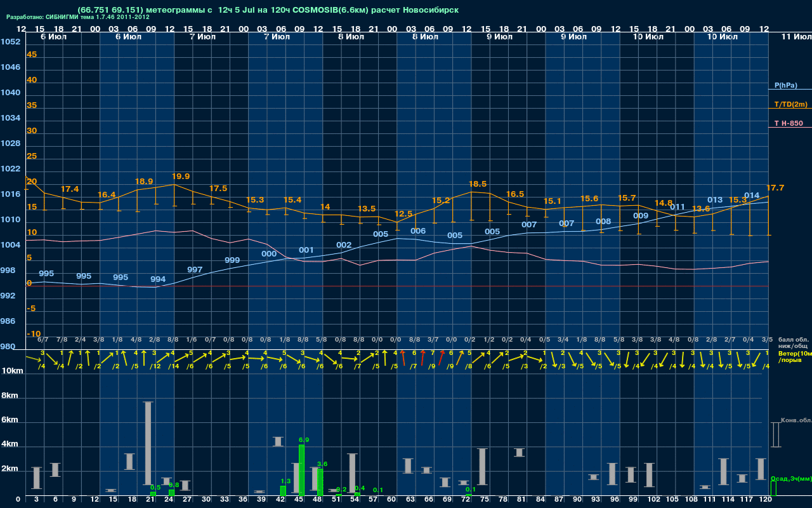Viewport: 812px width, 508px height.
Task: Click the 'Разработано: СИБНИГМИ' credit line
Action: tap(78, 17)
